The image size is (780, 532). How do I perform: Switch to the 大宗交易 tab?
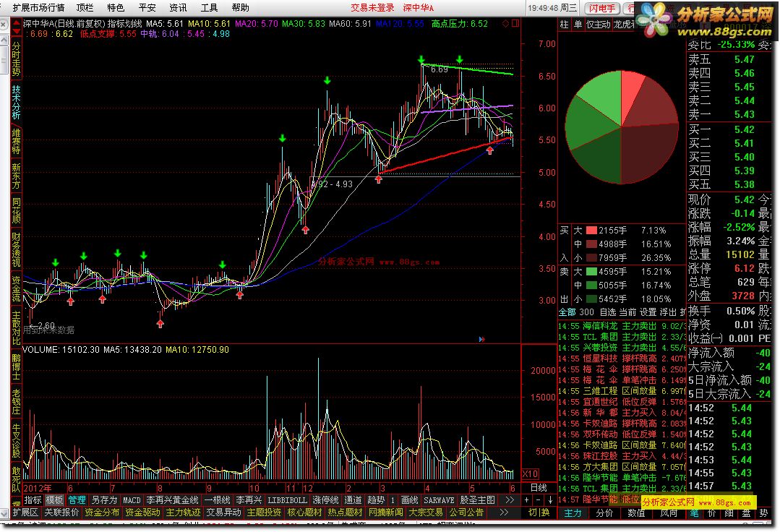[426, 512]
